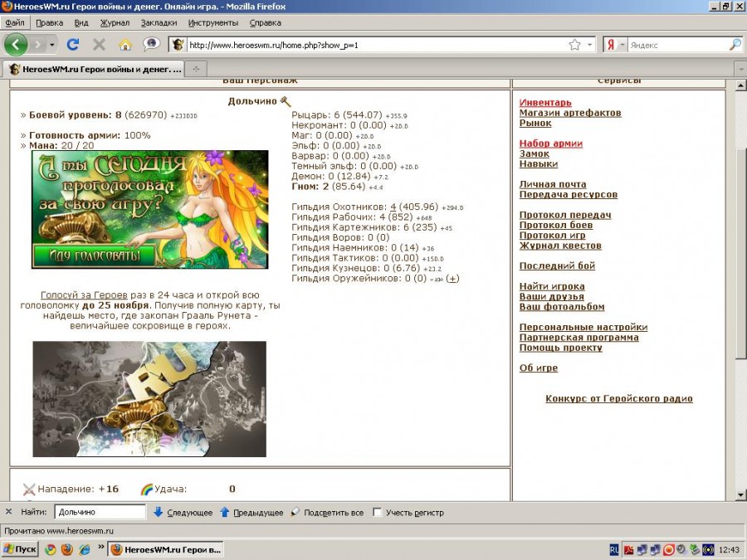
Task: Open Протокол боев link
Action: click(x=556, y=225)
